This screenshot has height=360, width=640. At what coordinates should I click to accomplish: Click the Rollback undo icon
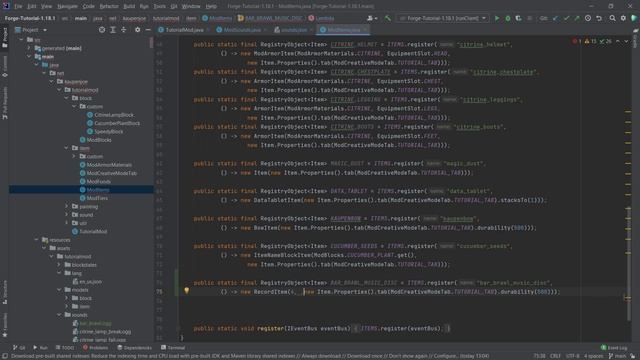(599, 18)
